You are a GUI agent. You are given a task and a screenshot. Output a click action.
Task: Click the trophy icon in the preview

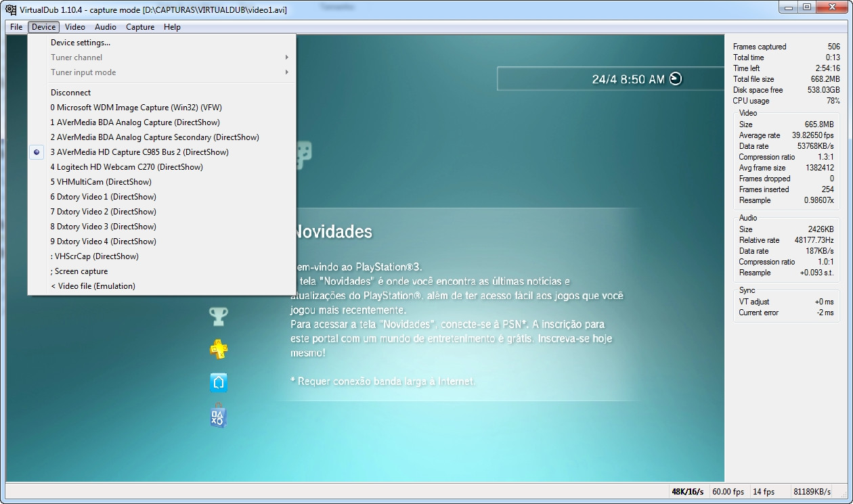click(218, 316)
